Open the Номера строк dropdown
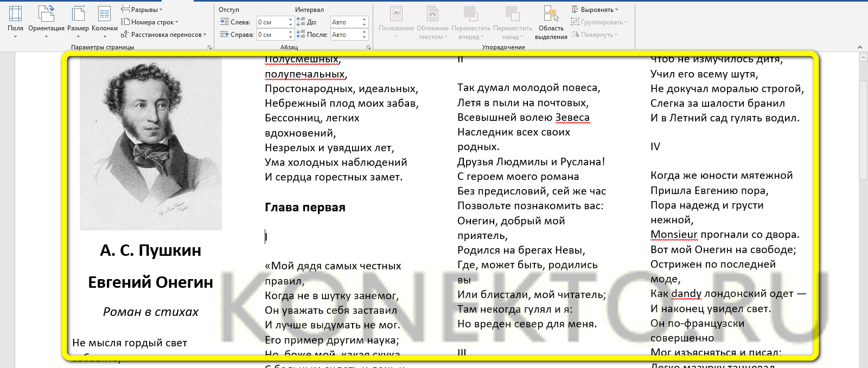The image size is (868, 368). click(x=149, y=22)
